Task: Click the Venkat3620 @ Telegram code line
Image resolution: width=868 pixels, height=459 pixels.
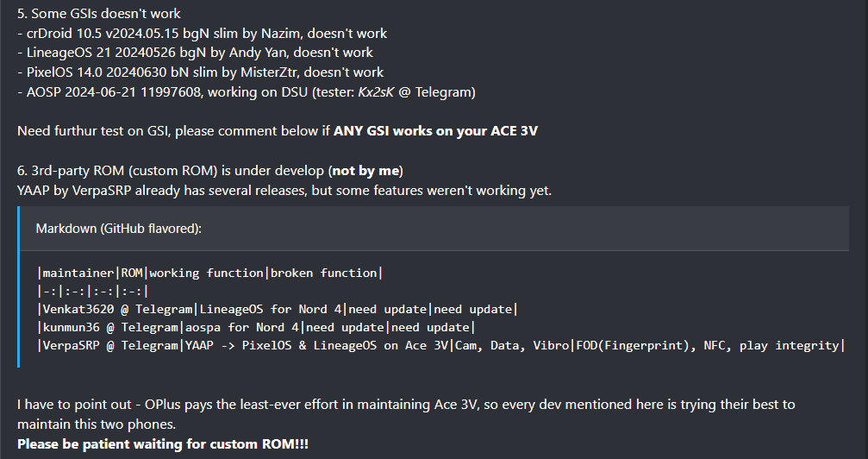Action: 278,310
